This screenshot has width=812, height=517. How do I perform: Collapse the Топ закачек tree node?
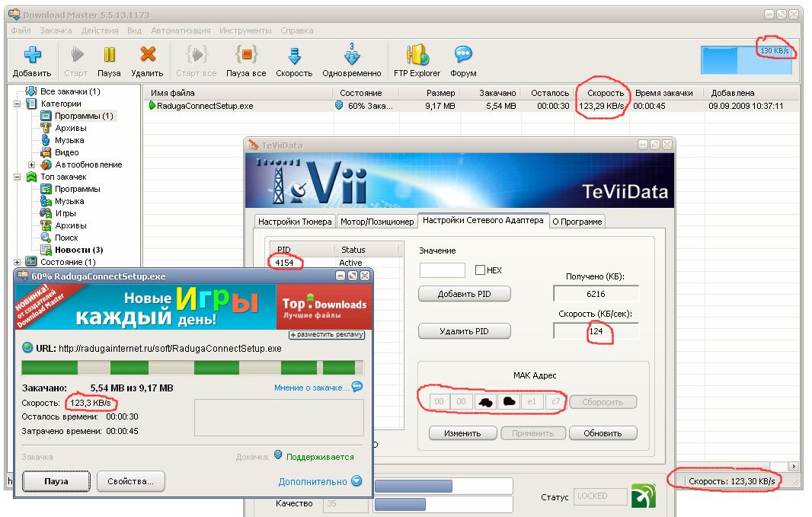[17, 177]
